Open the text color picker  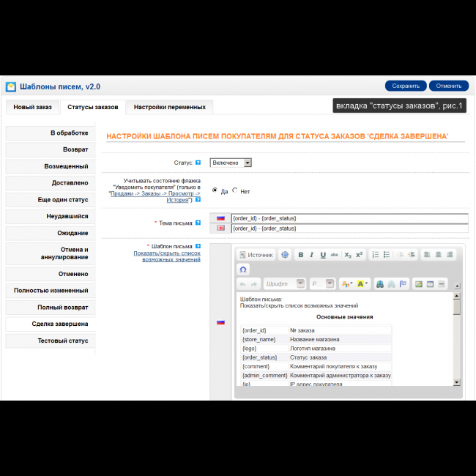tap(346, 283)
